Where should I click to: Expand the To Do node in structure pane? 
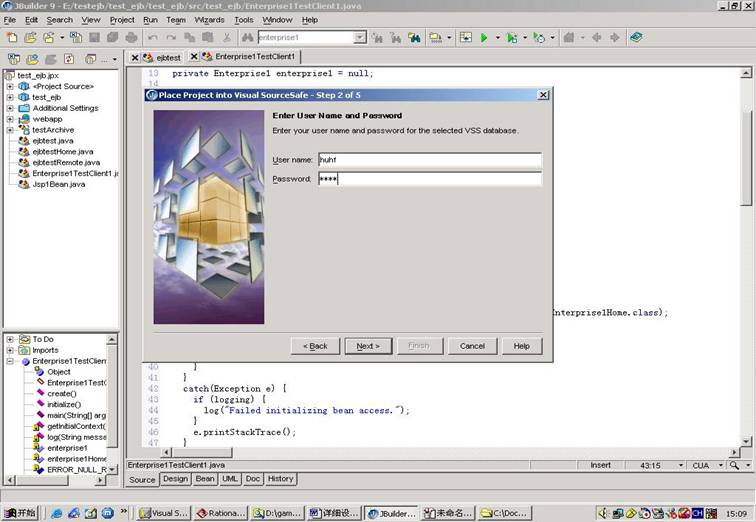tap(10, 339)
